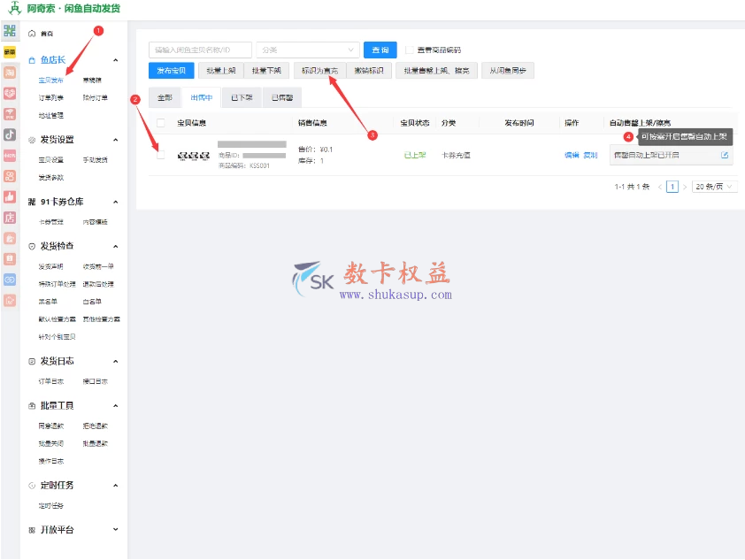This screenshot has height=560, width=745.
Task: Click the item name search input field
Action: (x=200, y=50)
